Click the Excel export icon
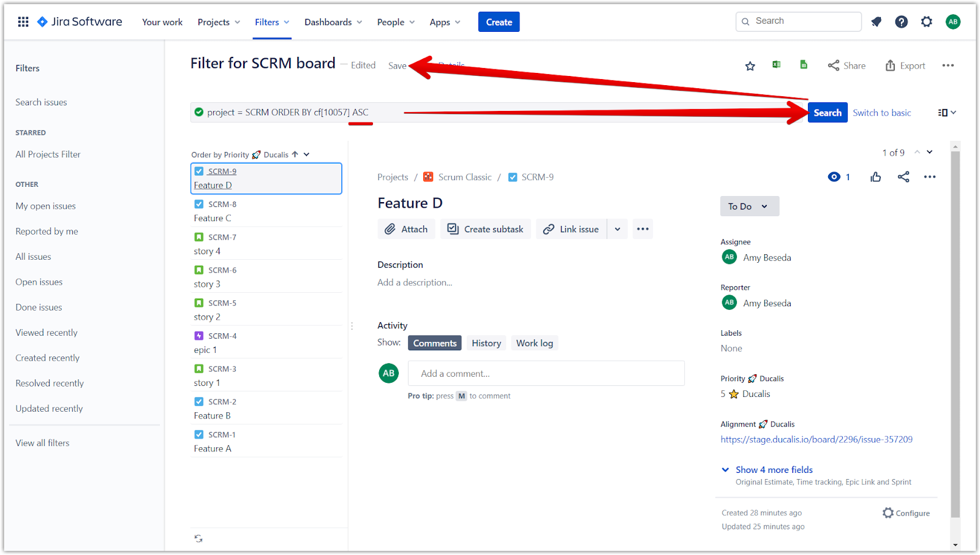The image size is (980, 555). pos(776,65)
